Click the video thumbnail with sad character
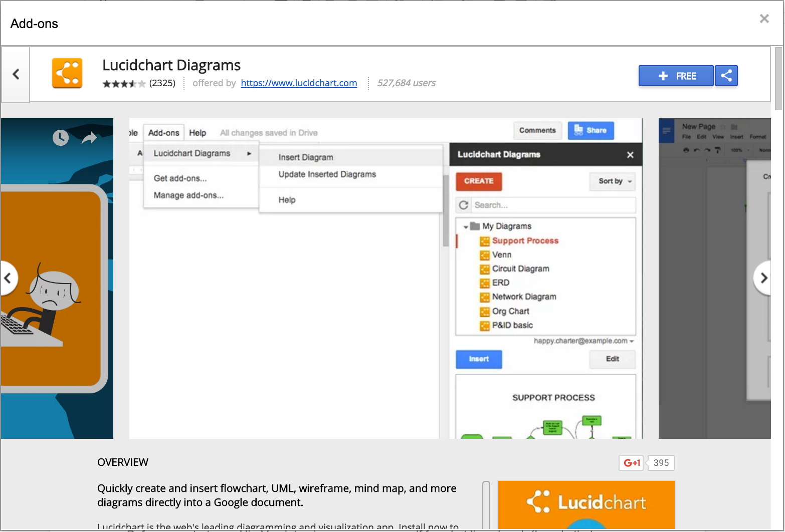 coord(57,279)
